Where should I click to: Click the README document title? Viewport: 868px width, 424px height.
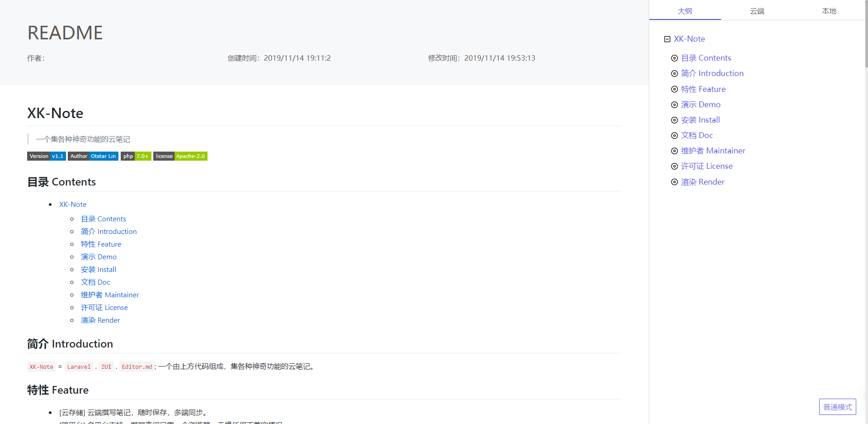coord(65,33)
